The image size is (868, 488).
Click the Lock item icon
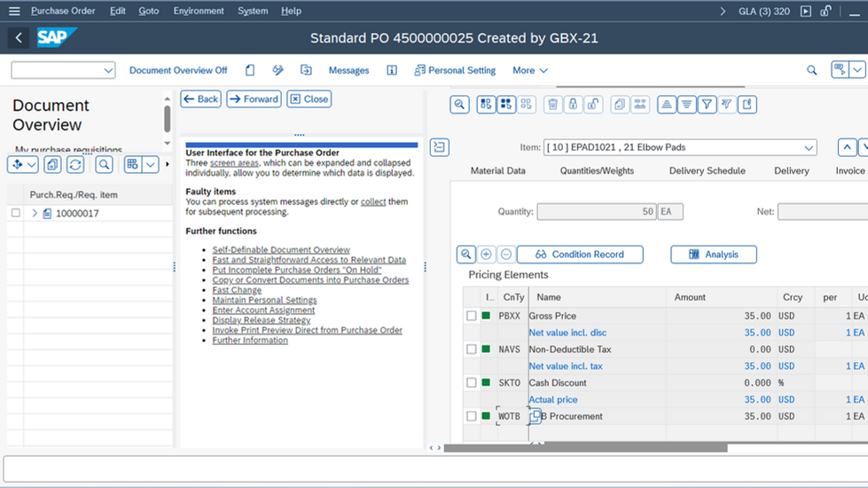click(x=573, y=104)
